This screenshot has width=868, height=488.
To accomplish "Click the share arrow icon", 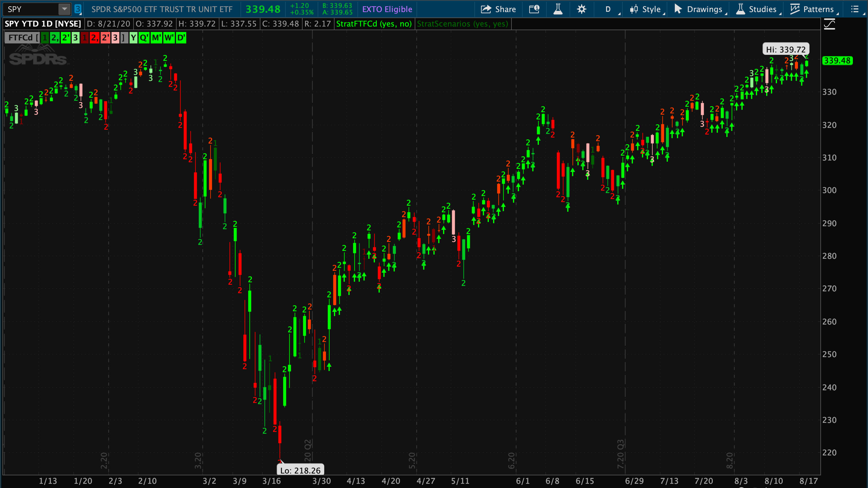I will click(486, 9).
